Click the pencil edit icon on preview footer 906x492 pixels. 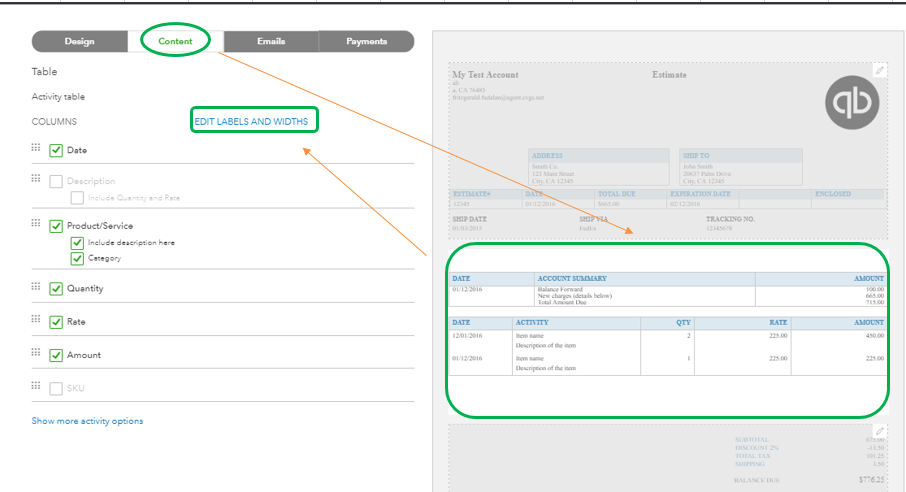[879, 431]
